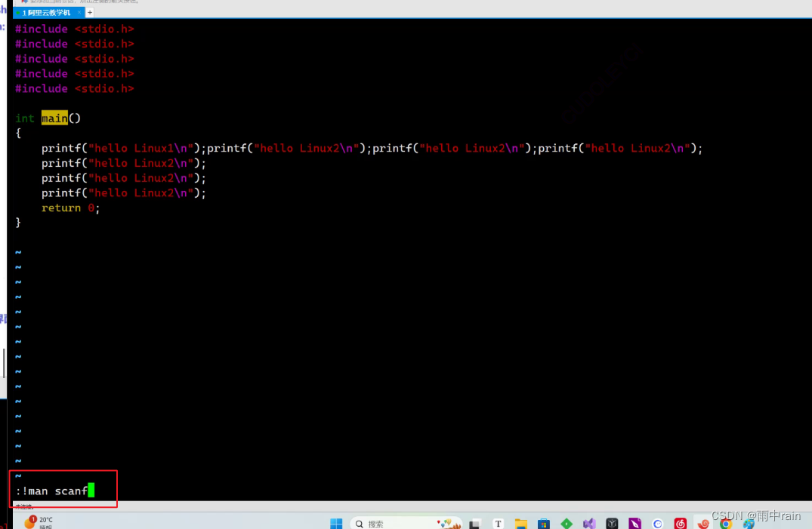Click the Windows Start button

[335, 523]
